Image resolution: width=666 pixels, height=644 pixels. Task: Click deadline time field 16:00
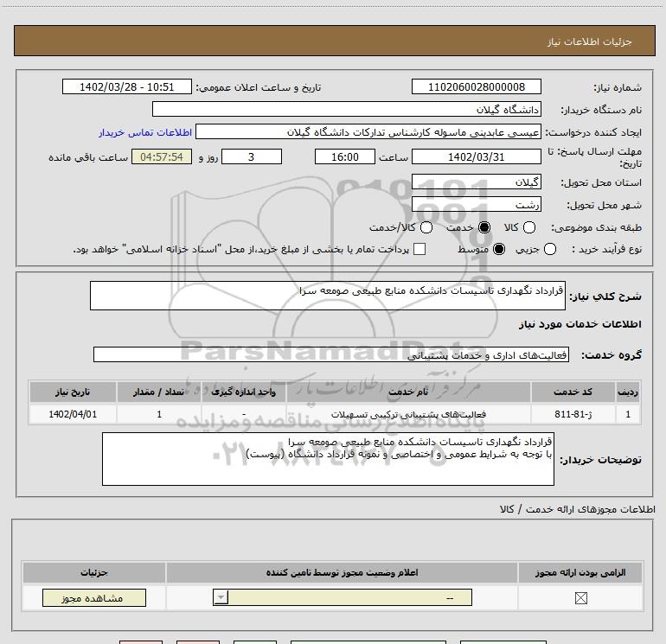click(x=345, y=156)
